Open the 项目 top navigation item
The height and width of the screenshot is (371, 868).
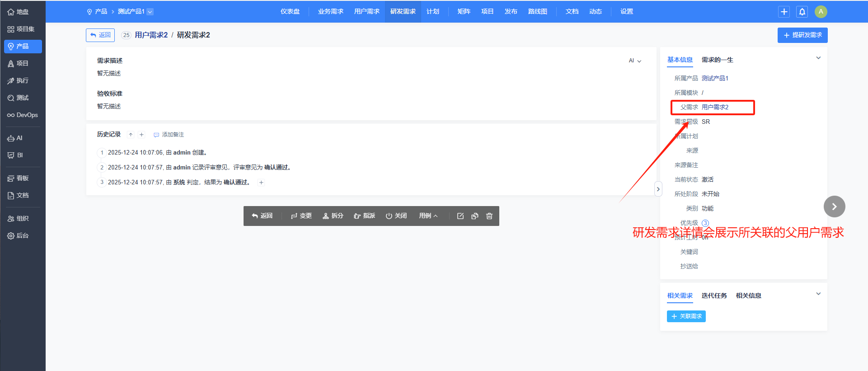487,12
